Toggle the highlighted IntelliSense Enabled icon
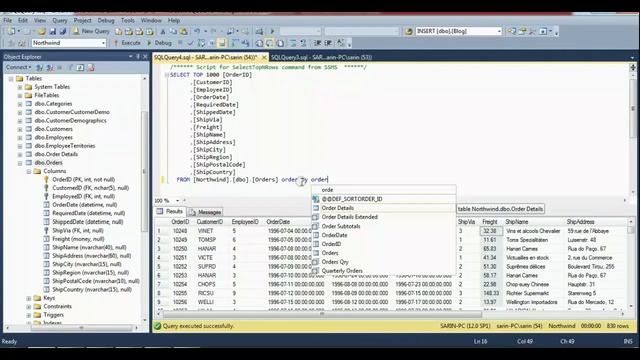 [222, 43]
